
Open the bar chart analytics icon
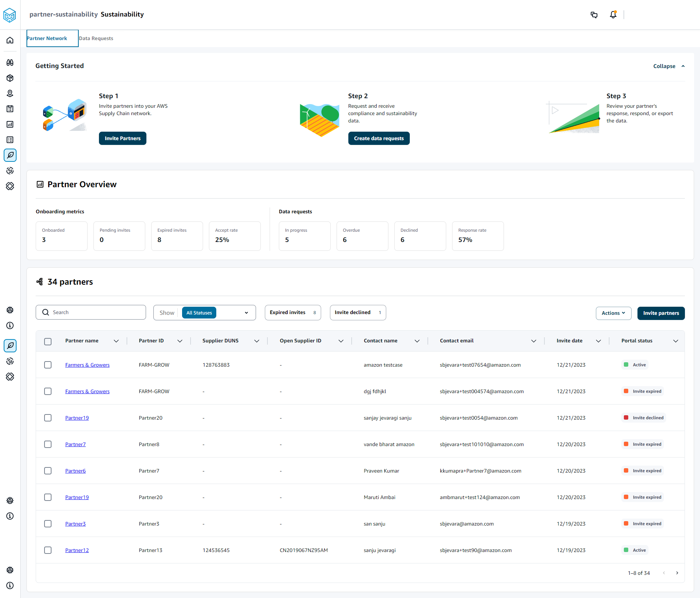coord(10,124)
